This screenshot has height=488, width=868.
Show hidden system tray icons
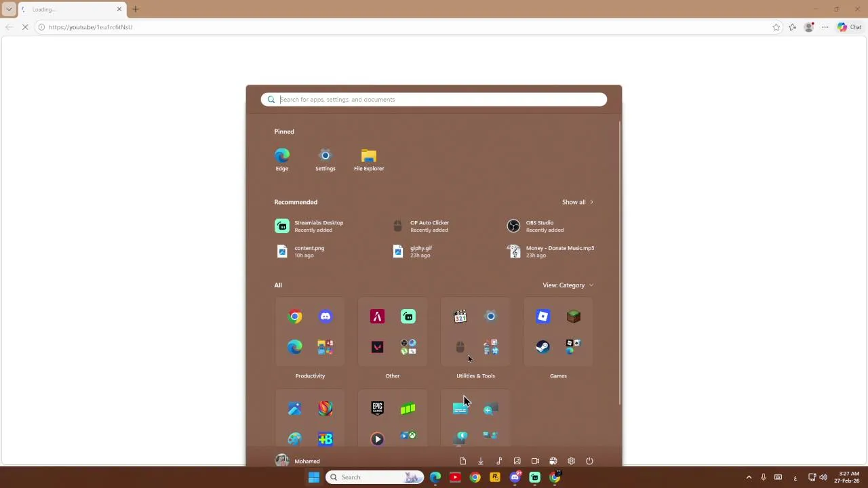pyautogui.click(x=749, y=477)
